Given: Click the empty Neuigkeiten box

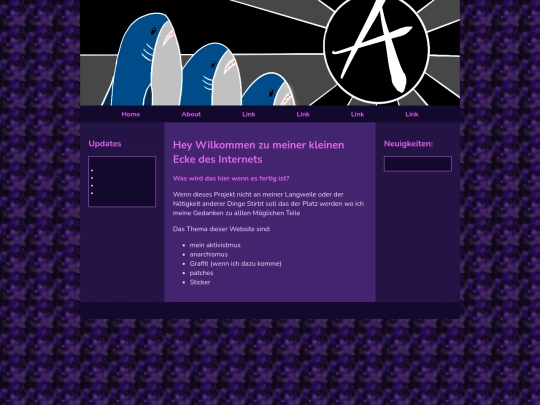Looking at the screenshot, I should pos(418,164).
